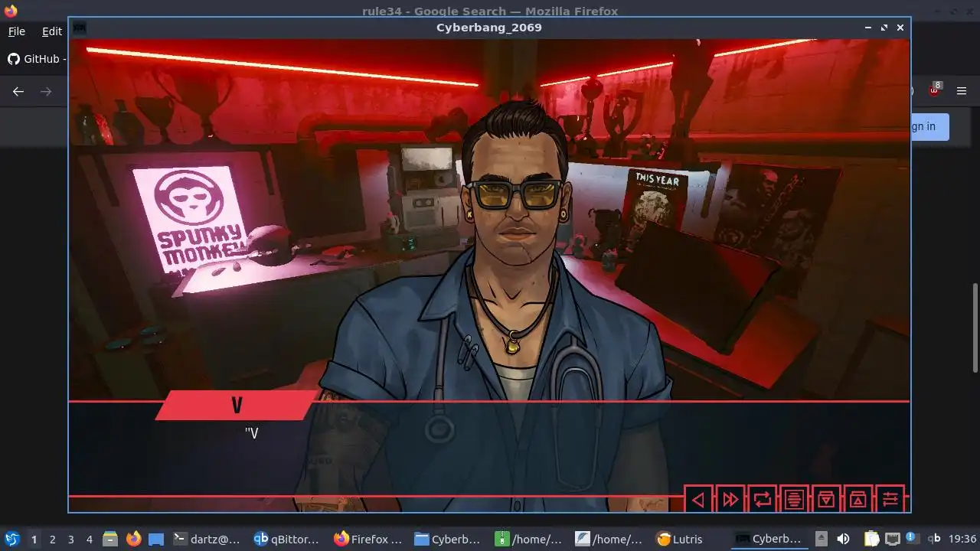Viewport: 980px width, 551px height.
Task: Switch to the Firefox taskbar window entry
Action: pyautogui.click(x=367, y=539)
